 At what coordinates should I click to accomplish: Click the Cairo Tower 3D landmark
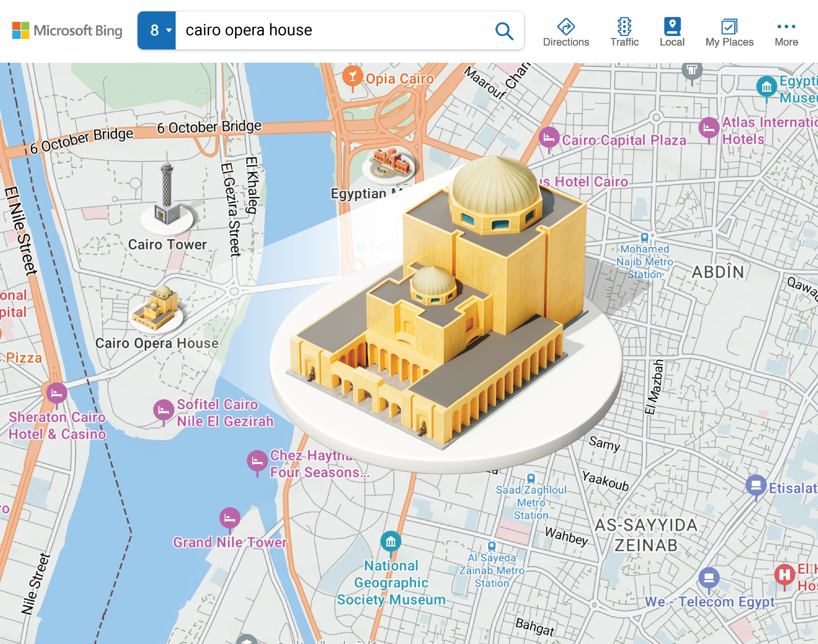(x=167, y=196)
